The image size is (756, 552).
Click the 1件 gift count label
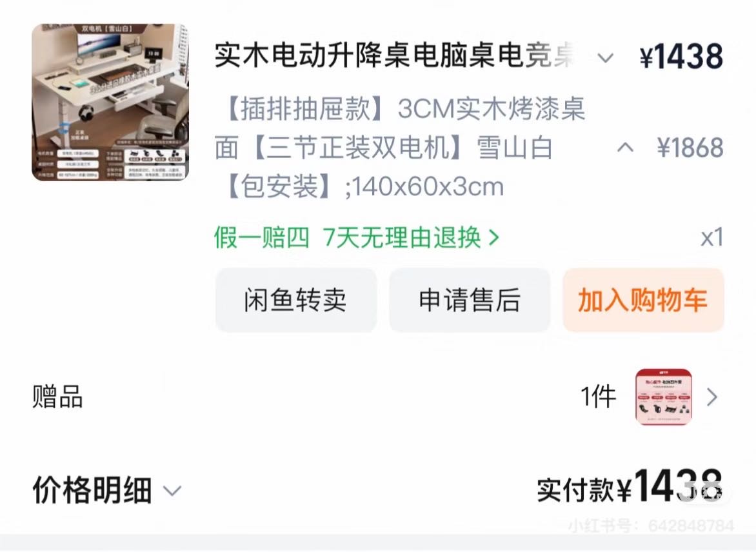(599, 397)
